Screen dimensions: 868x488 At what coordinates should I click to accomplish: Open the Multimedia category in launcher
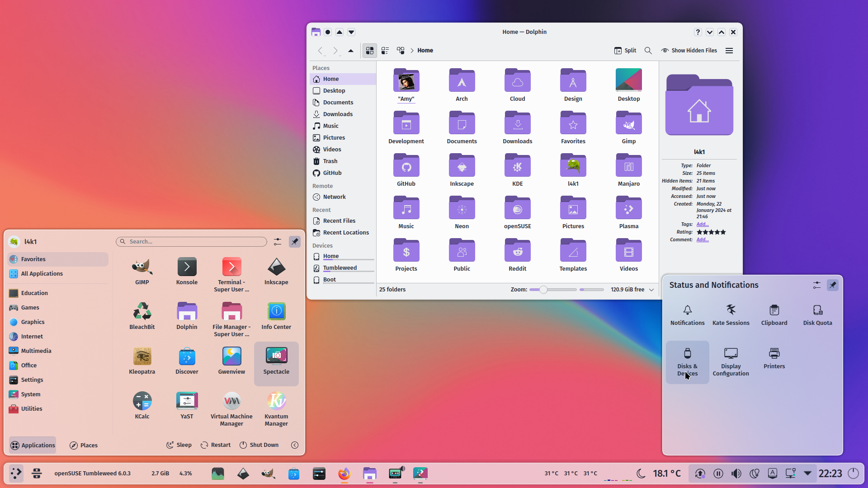click(58, 351)
